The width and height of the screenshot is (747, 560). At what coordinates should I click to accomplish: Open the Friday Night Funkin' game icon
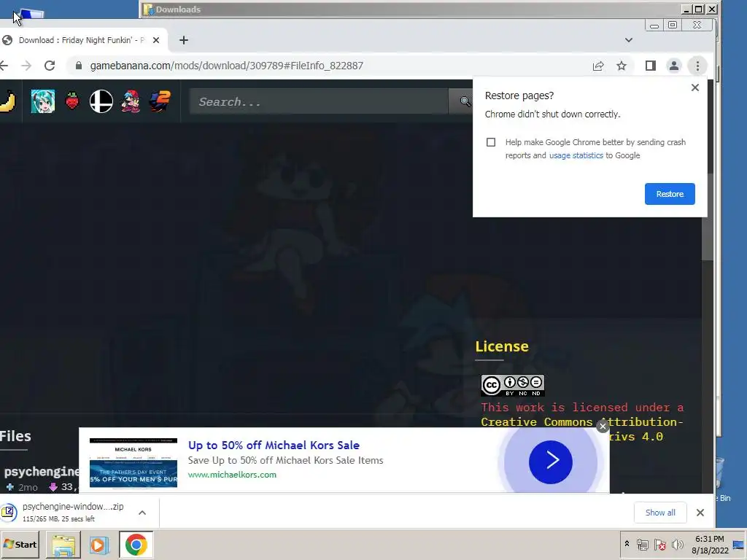coord(131,101)
